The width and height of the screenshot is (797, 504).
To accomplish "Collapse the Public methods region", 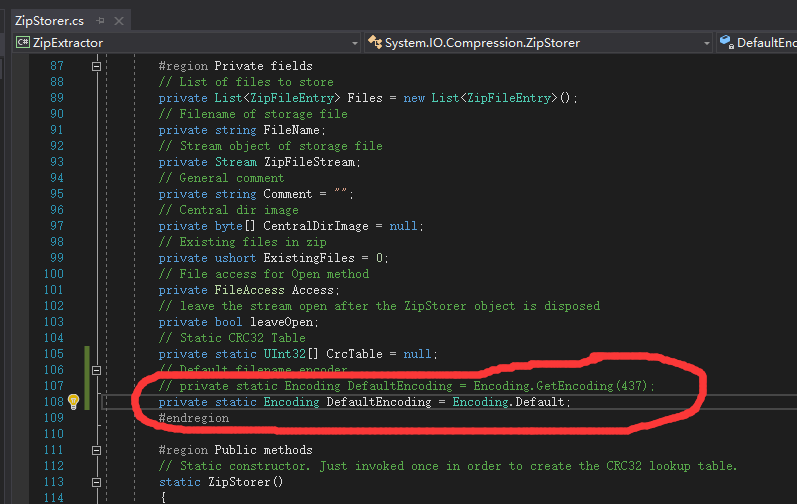I will 96,450.
